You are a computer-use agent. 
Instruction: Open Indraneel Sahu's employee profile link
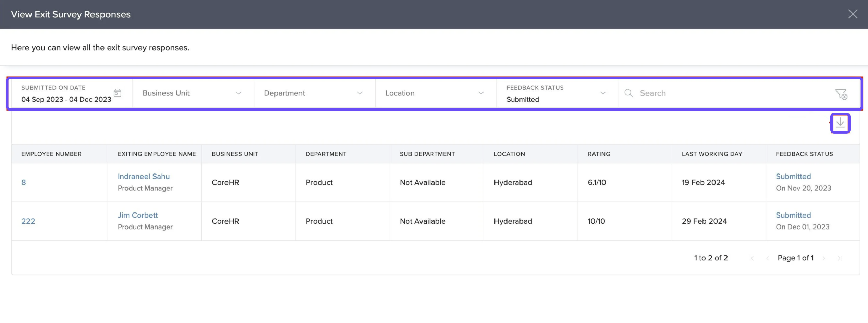click(x=144, y=176)
